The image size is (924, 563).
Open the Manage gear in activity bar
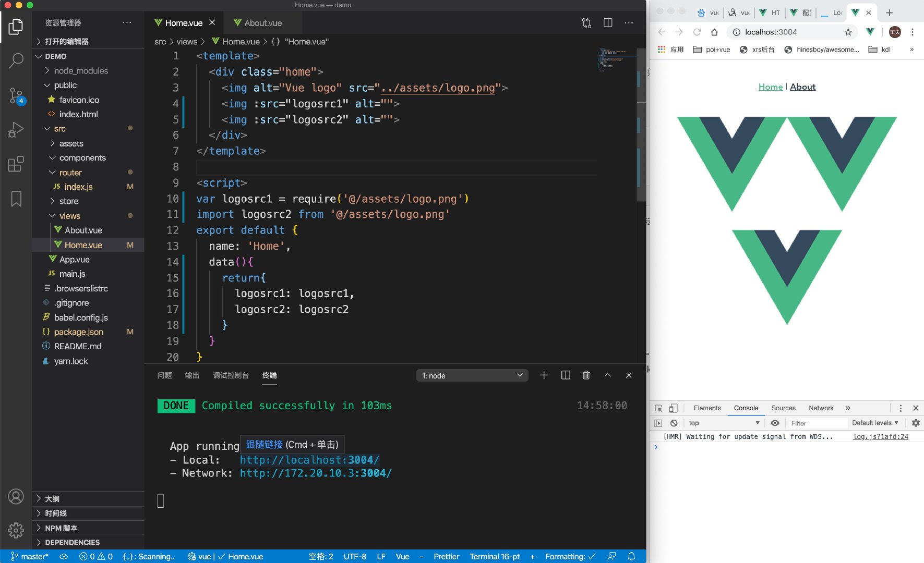point(16,530)
